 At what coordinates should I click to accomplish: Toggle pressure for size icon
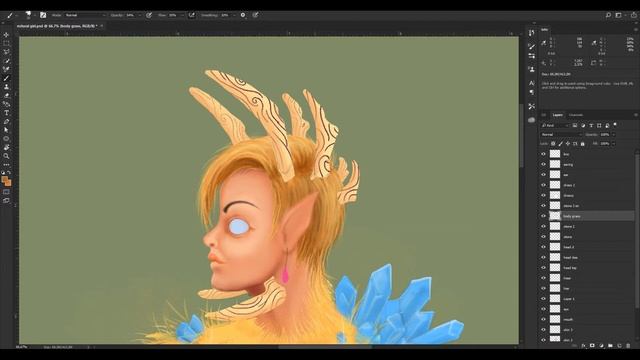256,15
